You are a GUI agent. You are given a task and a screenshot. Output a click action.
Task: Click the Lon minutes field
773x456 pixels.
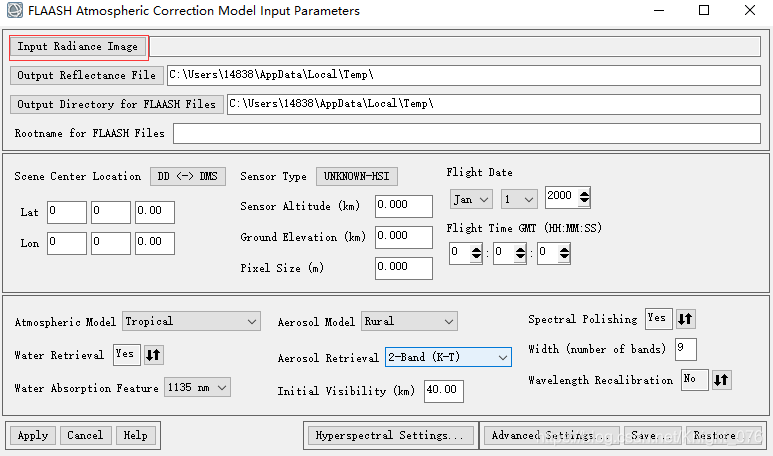point(110,243)
